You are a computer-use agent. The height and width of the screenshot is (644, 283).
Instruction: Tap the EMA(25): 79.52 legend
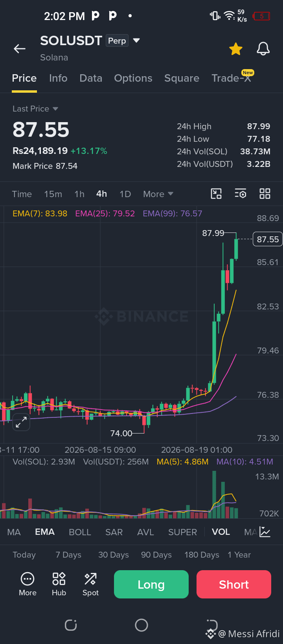[x=105, y=214]
